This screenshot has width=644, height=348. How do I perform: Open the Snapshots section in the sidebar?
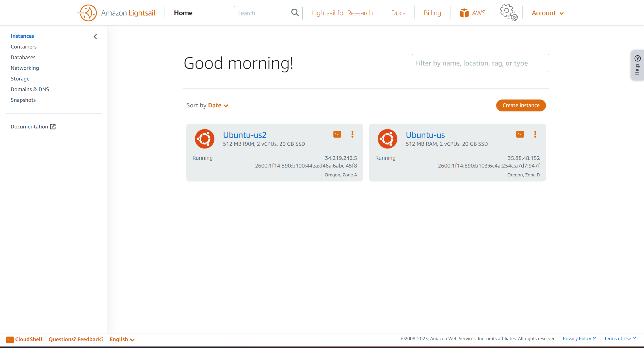[x=23, y=100]
